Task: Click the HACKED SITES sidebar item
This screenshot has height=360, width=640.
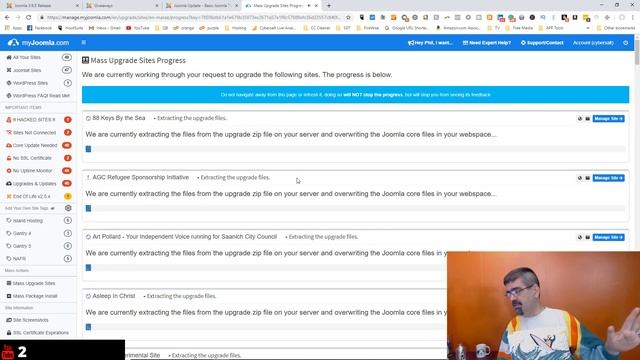Action: [x=33, y=120]
